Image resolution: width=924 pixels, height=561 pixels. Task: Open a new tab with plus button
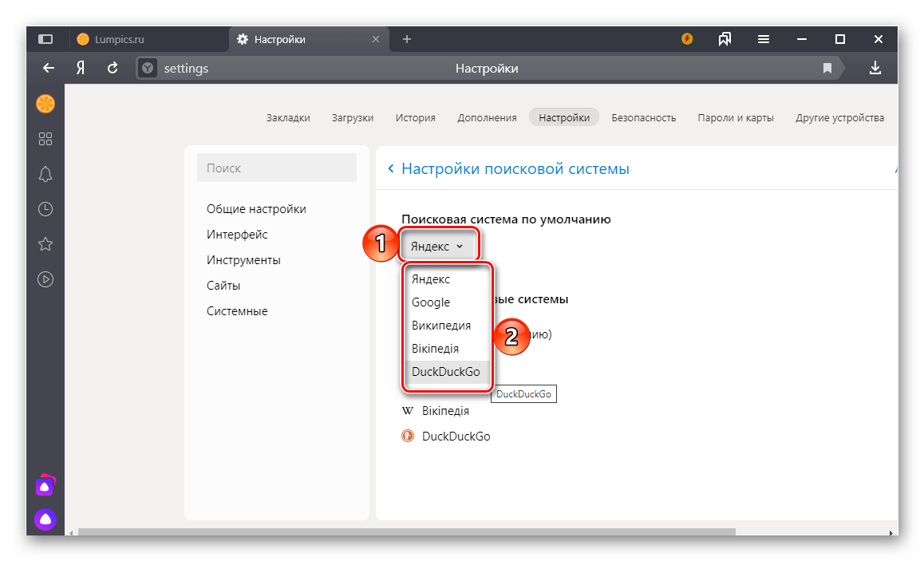406,39
